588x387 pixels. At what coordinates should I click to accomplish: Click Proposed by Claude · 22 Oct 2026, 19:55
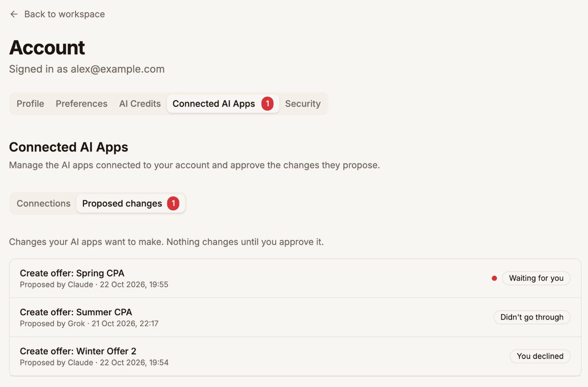94,284
